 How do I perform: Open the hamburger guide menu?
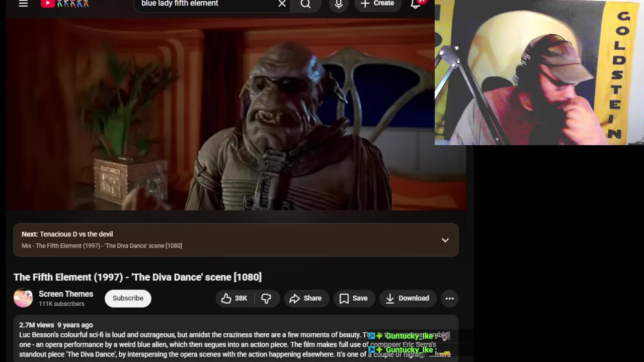coord(23,4)
